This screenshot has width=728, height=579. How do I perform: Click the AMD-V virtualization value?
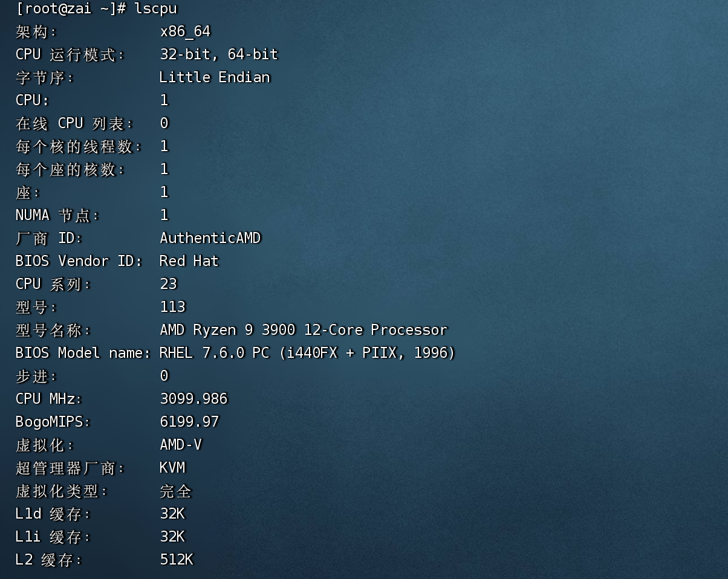[180, 445]
